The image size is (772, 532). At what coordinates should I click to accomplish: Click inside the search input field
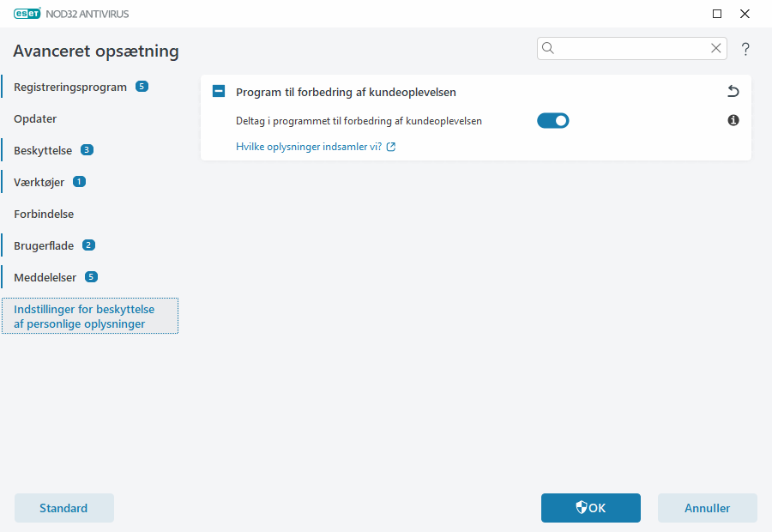point(630,48)
